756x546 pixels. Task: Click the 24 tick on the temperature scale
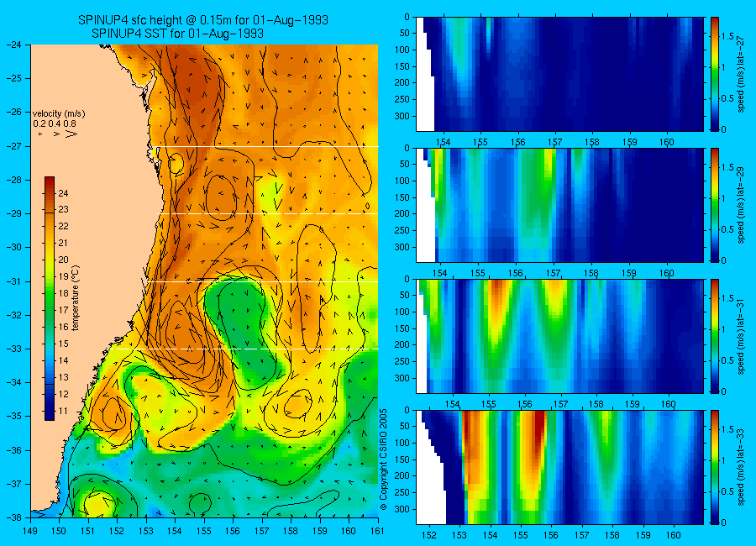pyautogui.click(x=63, y=193)
